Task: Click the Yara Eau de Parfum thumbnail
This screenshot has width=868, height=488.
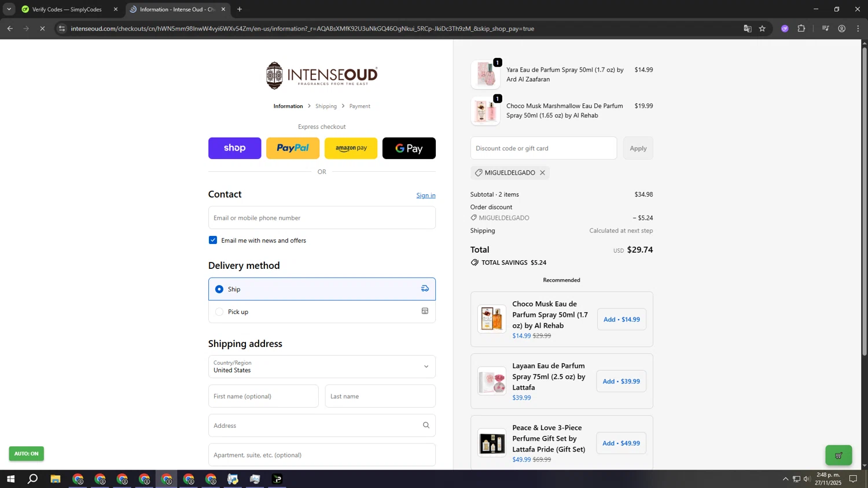Action: coord(486,75)
